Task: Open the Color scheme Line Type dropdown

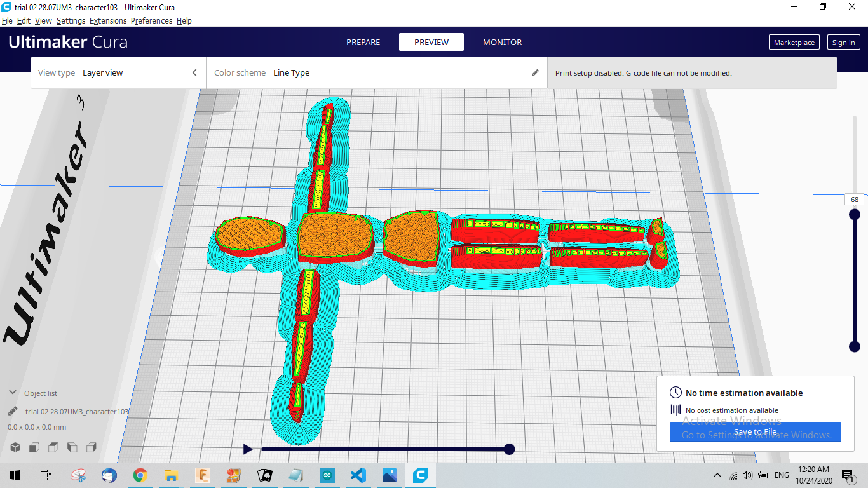Action: [x=376, y=72]
